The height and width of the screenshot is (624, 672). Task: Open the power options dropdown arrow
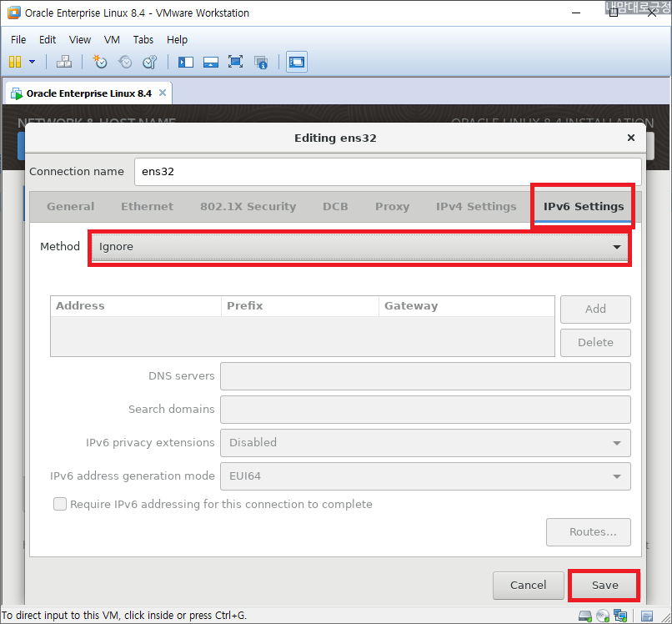tap(33, 62)
